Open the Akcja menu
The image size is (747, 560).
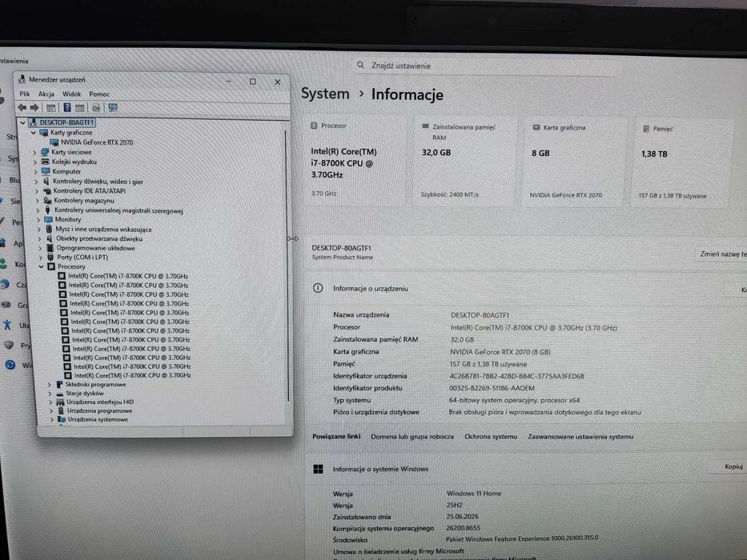click(x=46, y=94)
